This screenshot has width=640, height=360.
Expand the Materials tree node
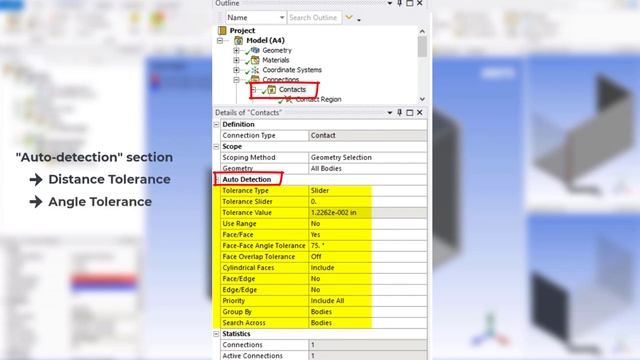point(236,60)
